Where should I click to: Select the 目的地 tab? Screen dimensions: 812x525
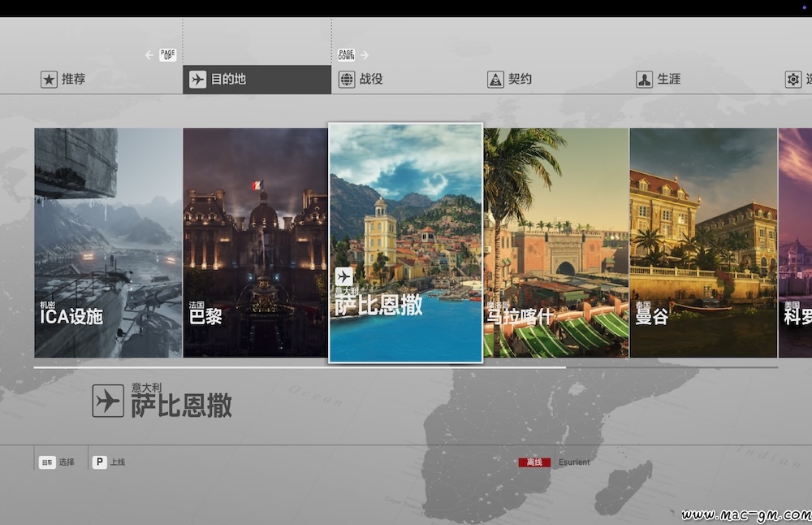pyautogui.click(x=257, y=80)
